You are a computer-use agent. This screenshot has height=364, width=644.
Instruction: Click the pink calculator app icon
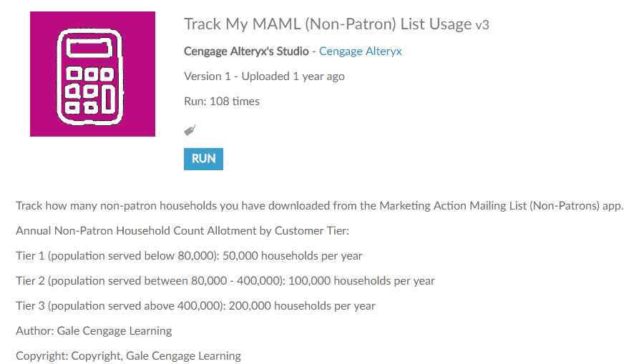[92, 74]
